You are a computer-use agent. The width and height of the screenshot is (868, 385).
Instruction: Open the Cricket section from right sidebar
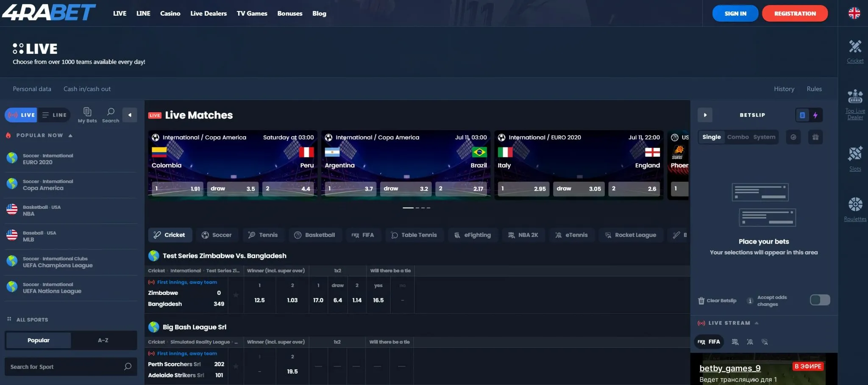855,51
